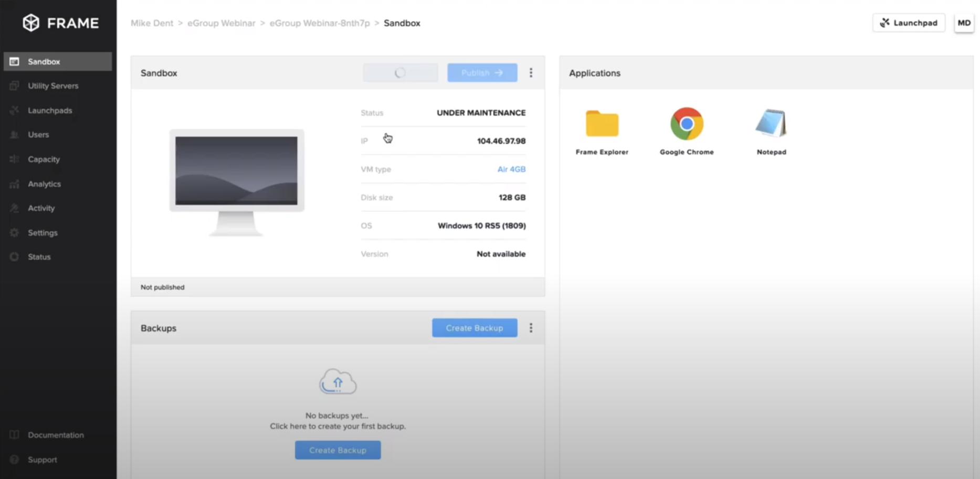Click the Support help icon
Image resolution: width=980 pixels, height=479 pixels.
tap(14, 460)
